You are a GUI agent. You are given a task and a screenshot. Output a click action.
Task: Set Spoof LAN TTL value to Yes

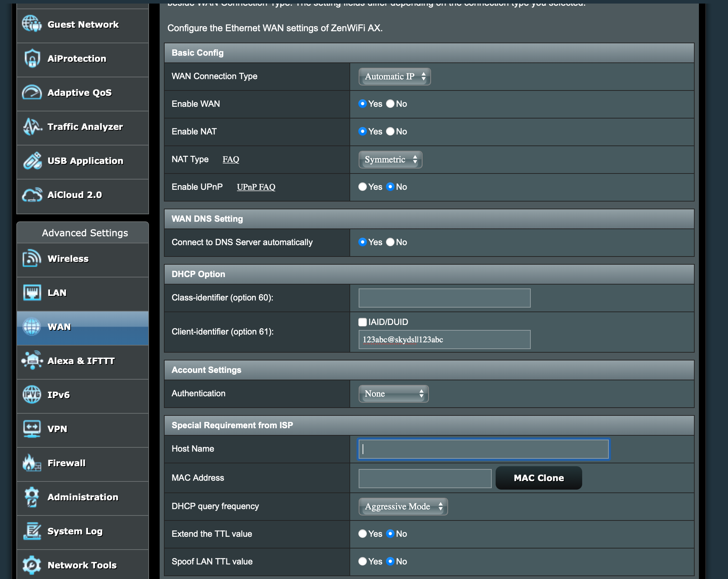point(363,561)
